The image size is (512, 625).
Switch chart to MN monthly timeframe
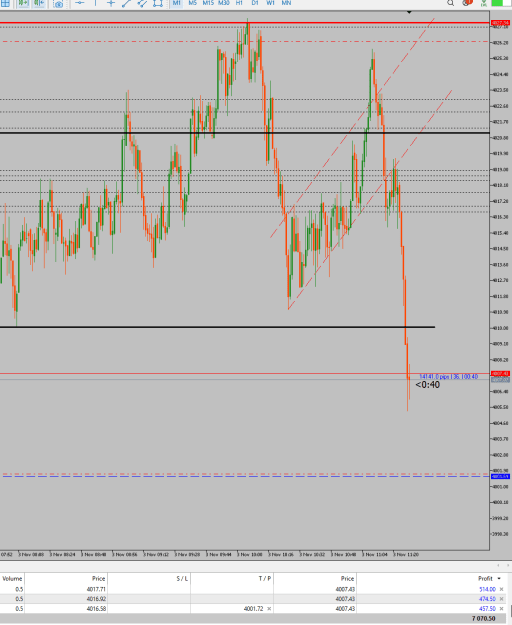click(x=286, y=3)
